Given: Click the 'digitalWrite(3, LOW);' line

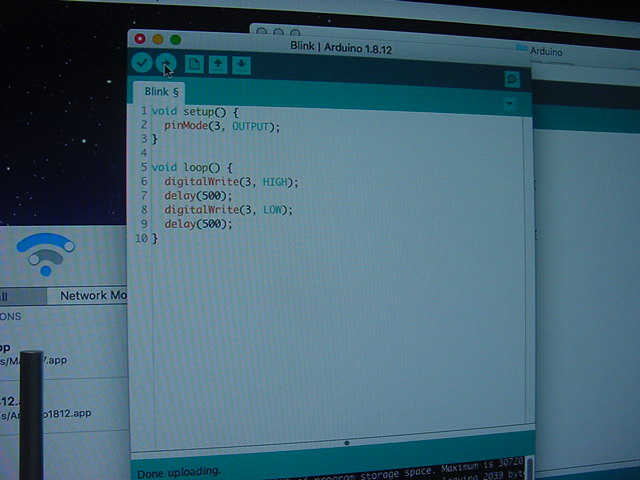Looking at the screenshot, I should tap(229, 210).
